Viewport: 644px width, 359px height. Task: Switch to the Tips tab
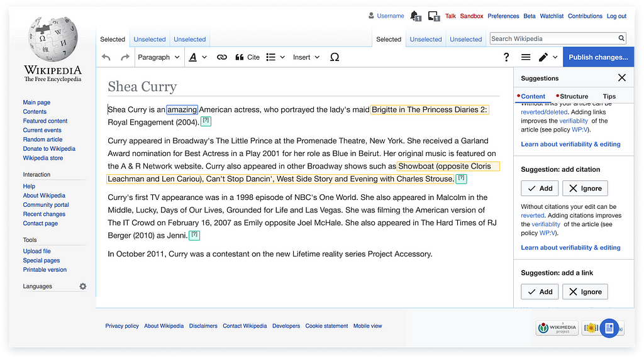pos(609,96)
